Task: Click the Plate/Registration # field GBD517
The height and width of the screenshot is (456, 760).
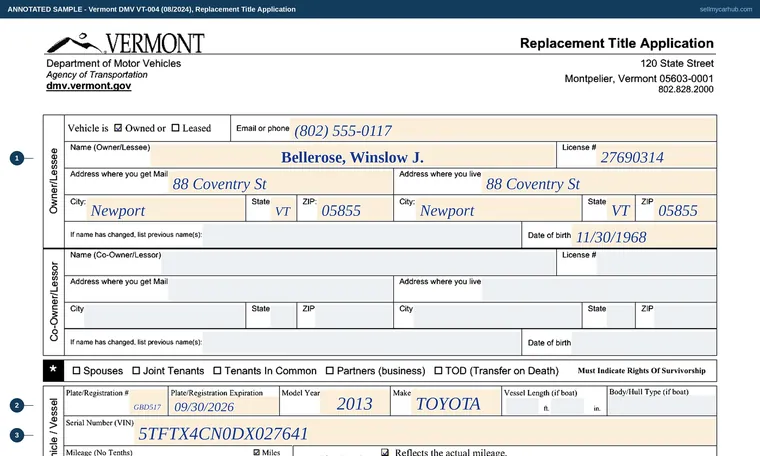Action: [148, 403]
